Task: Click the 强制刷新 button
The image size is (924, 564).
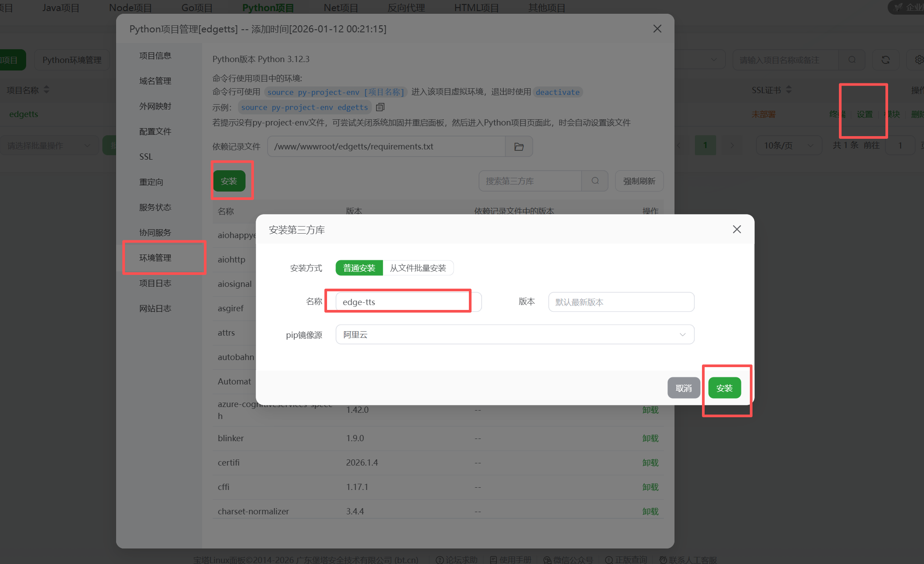Action: pos(639,181)
